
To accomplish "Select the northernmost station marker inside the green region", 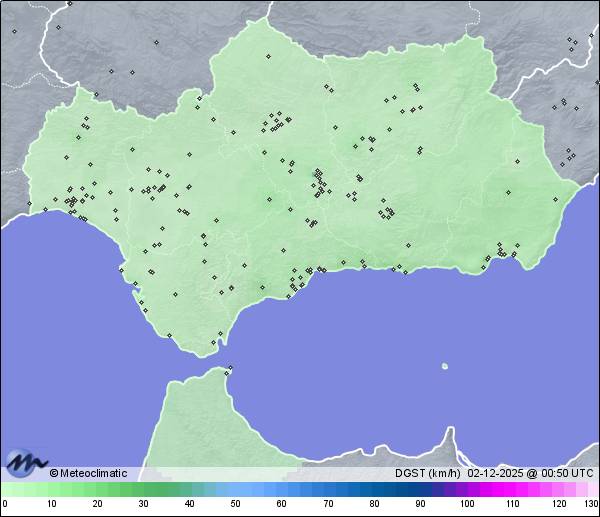I will coord(267,56).
